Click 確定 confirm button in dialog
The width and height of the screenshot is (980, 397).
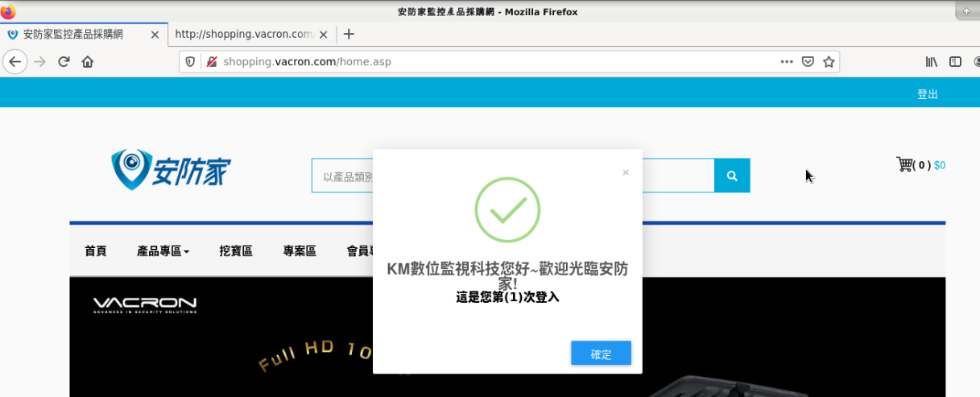click(x=602, y=354)
